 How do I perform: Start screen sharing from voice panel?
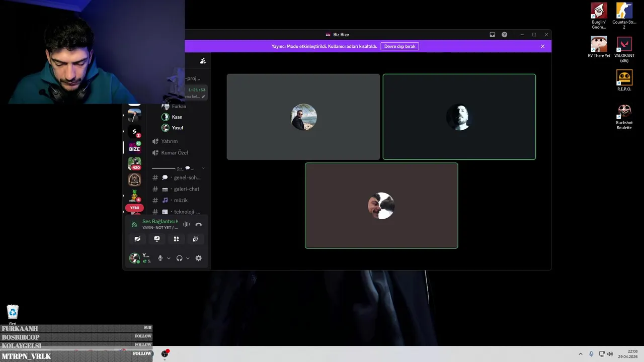pos(157,239)
